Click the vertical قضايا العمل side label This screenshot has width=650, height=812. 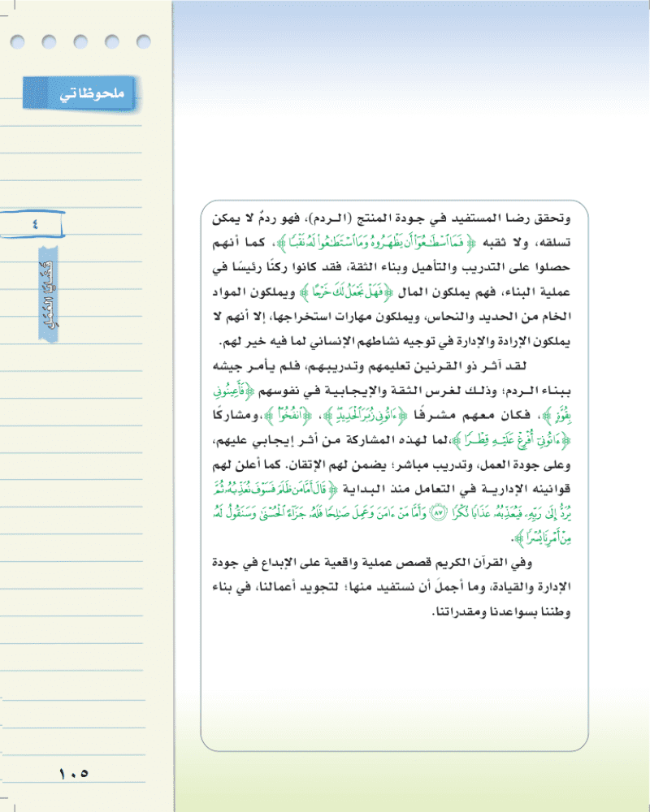point(48,294)
